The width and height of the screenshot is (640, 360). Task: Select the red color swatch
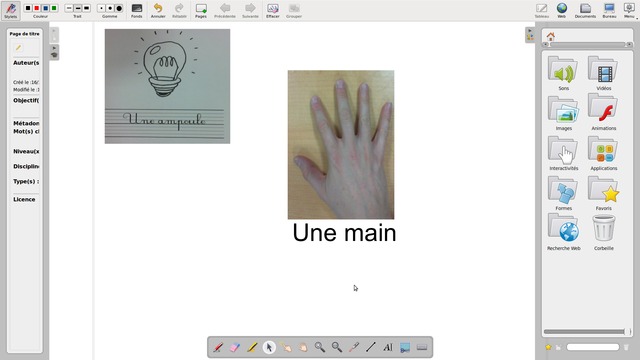pyautogui.click(x=37, y=8)
